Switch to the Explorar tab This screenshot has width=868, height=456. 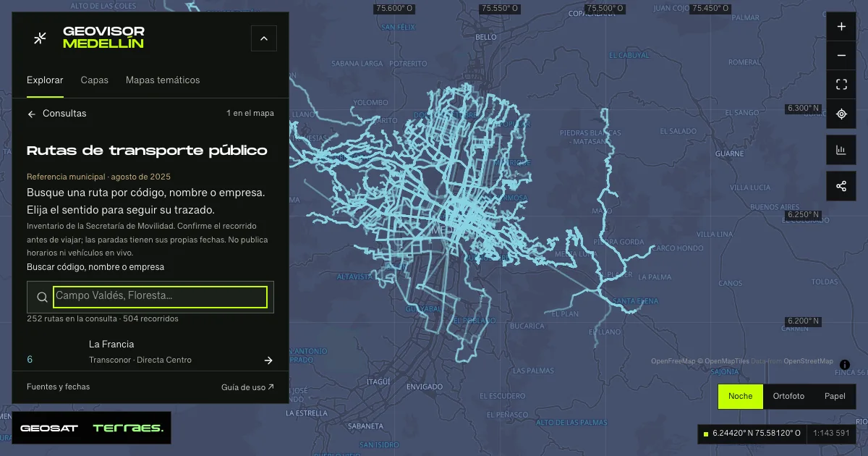coord(45,80)
